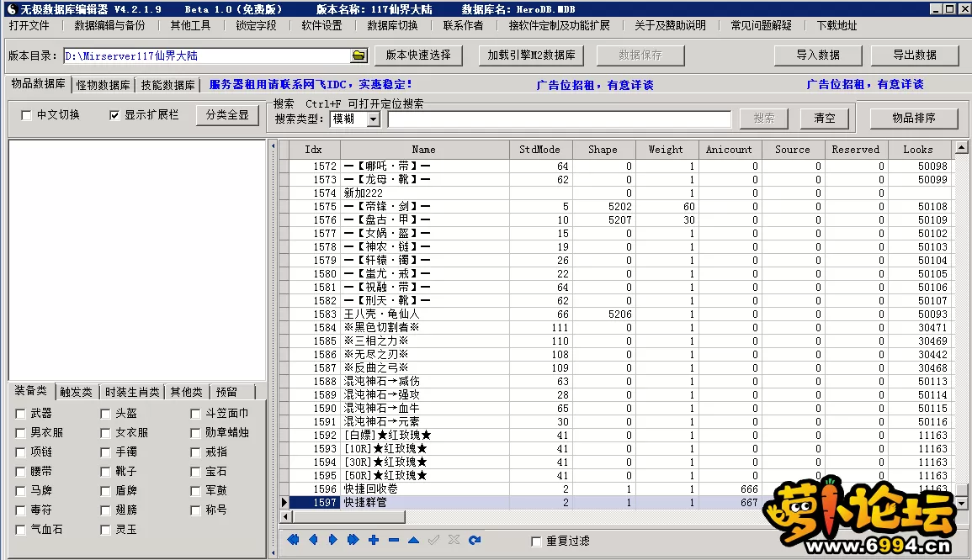Go to first record navigator icon
The width and height of the screenshot is (972, 560).
click(293, 540)
